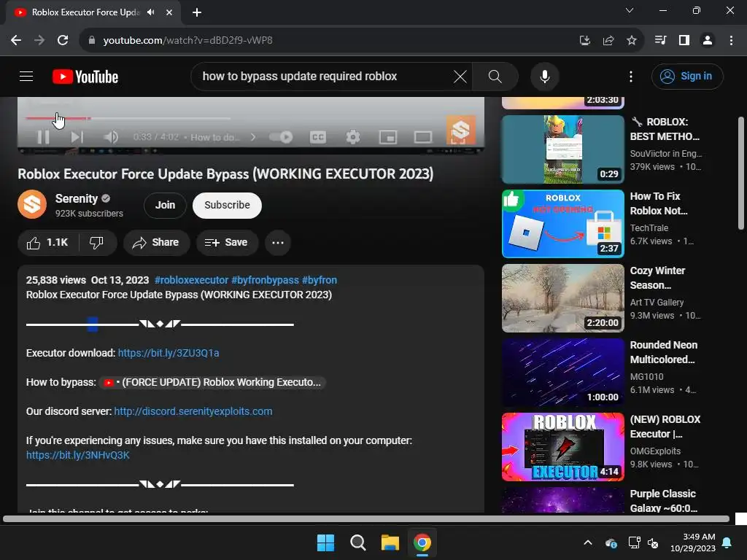Click the sidebar vertical scrollbar
Image resolution: width=747 pixels, height=560 pixels.
740,173
